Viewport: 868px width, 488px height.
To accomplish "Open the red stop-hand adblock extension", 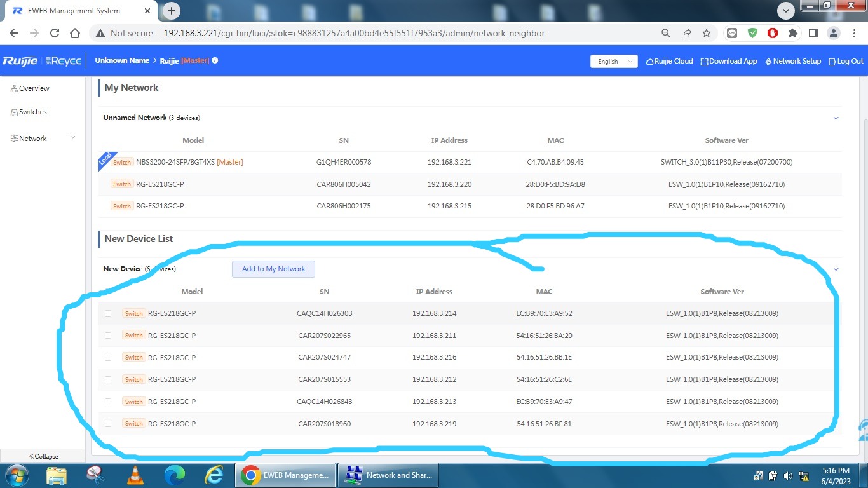I will point(773,33).
